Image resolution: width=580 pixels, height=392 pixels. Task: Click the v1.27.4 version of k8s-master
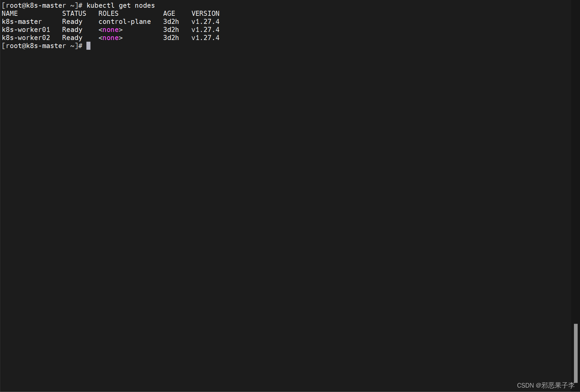click(x=205, y=22)
